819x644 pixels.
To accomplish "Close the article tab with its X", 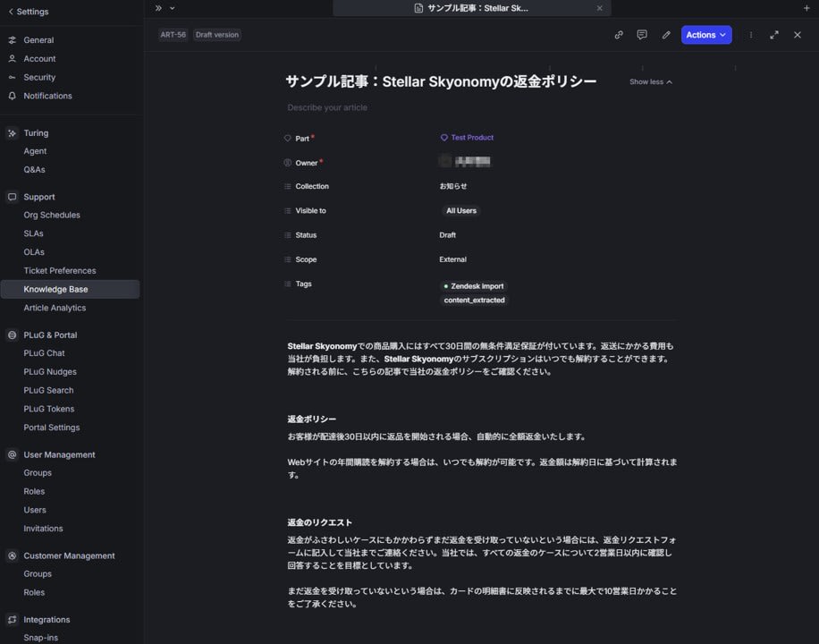I will (600, 8).
